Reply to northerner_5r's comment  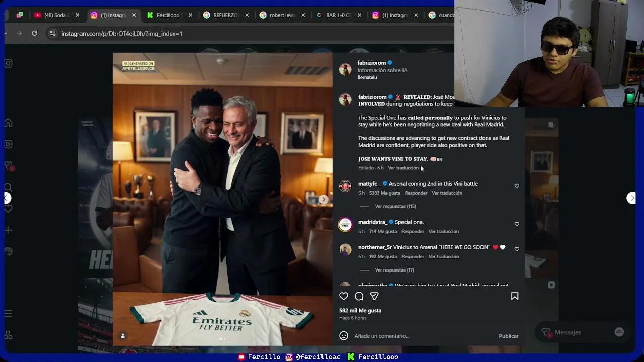(413, 257)
